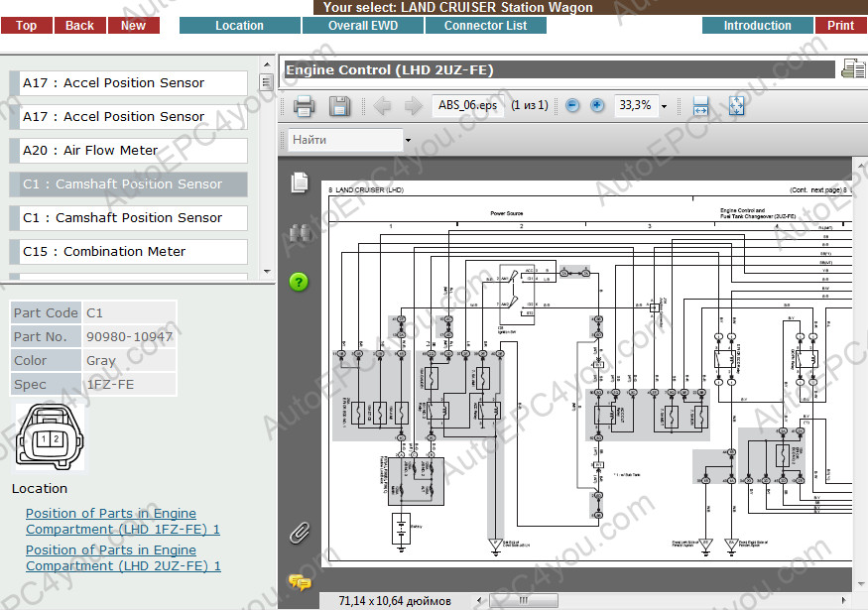Click the fit full page icon
Image resolution: width=868 pixels, height=610 pixels.
736,106
